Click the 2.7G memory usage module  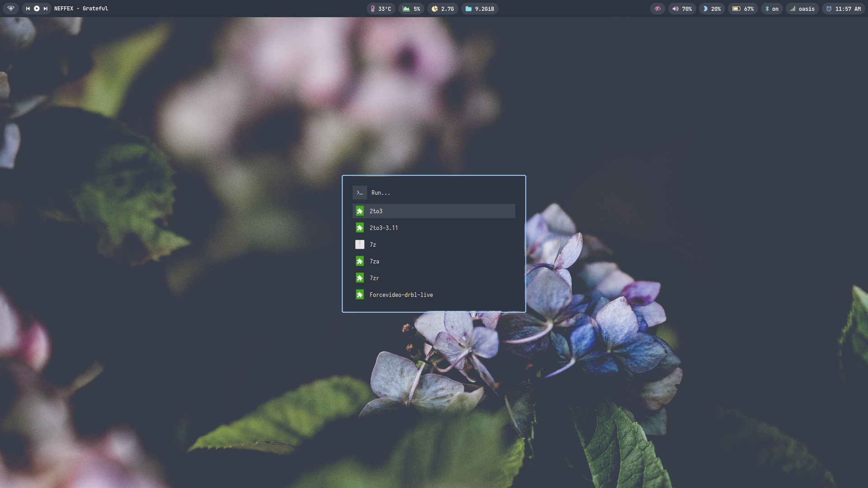443,9
